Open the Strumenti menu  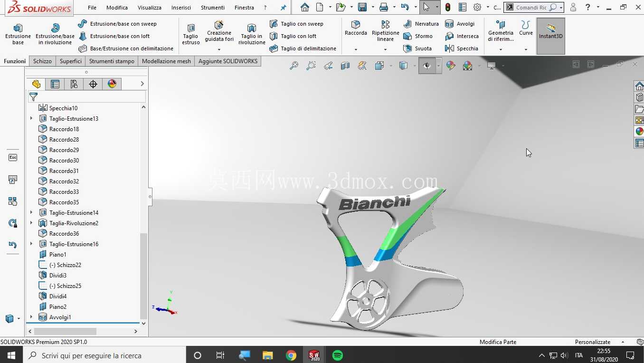point(213,8)
